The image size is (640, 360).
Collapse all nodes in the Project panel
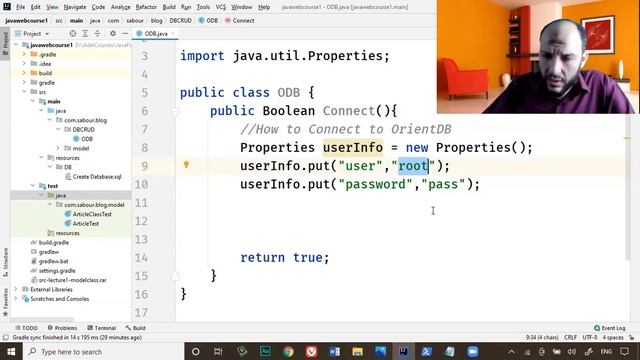pyautogui.click(x=97, y=33)
